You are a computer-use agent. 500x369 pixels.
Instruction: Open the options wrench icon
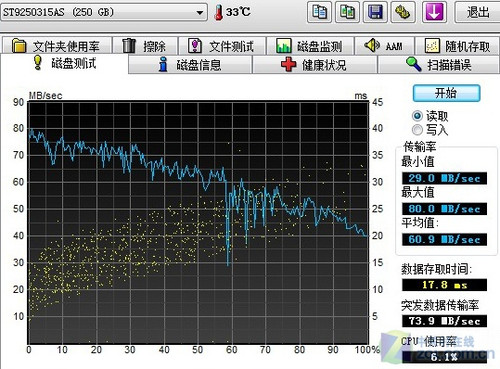click(403, 12)
